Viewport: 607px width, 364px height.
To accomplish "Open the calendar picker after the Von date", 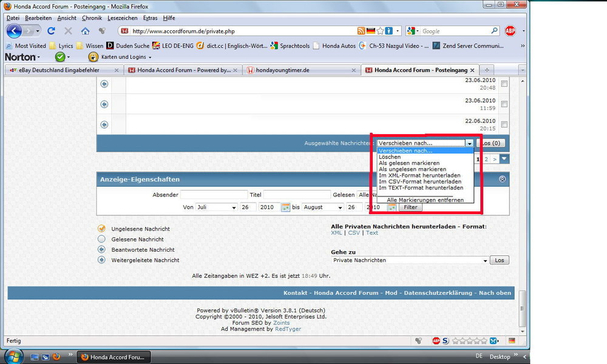I will point(285,207).
